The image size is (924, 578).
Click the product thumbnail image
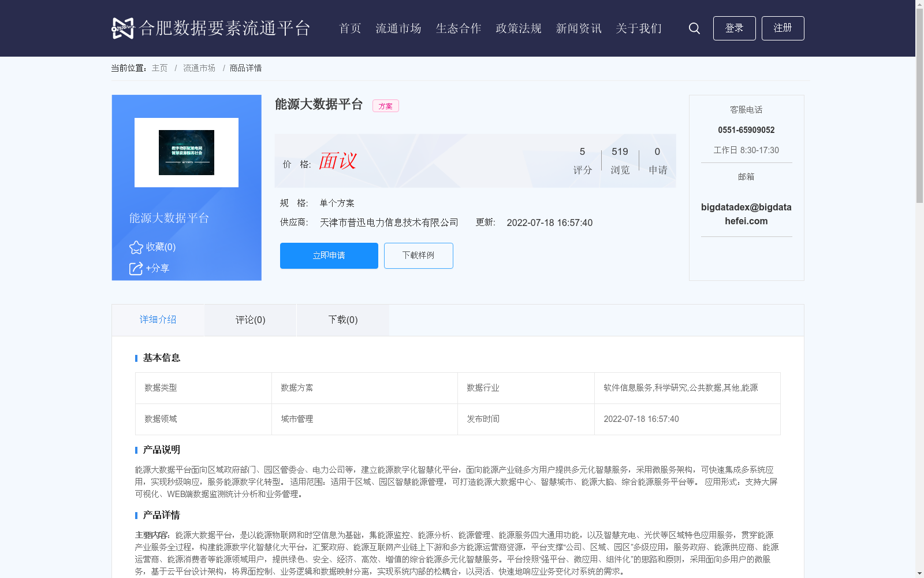(x=187, y=153)
